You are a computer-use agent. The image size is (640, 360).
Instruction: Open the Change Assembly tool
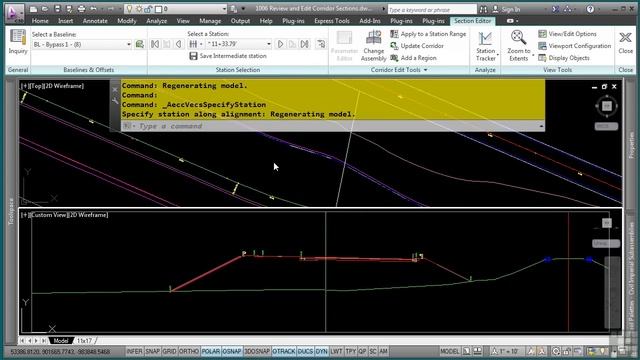[x=373, y=46]
